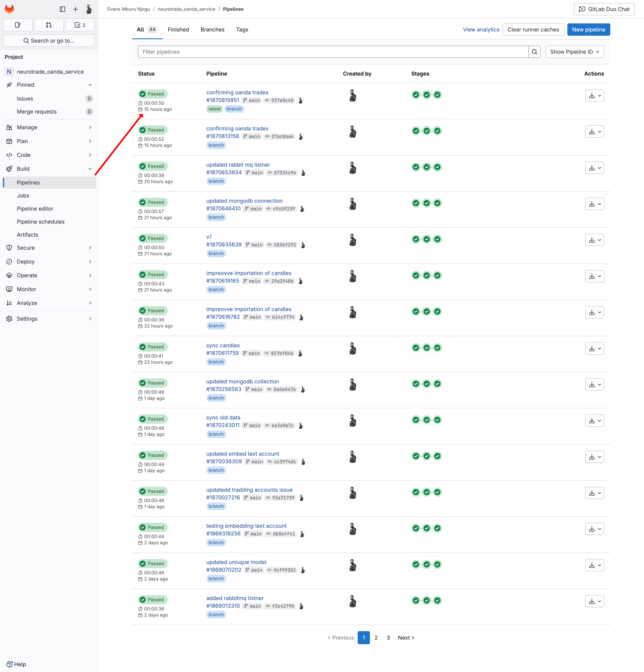The image size is (644, 672).
Task: Open download artifacts dropdown for pipeline #1870813156
Action: point(594,132)
